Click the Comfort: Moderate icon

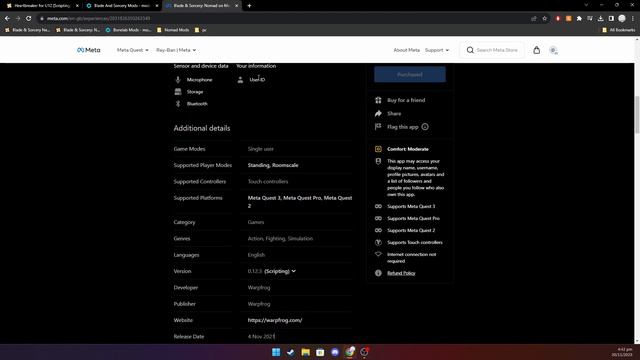pyautogui.click(x=378, y=149)
